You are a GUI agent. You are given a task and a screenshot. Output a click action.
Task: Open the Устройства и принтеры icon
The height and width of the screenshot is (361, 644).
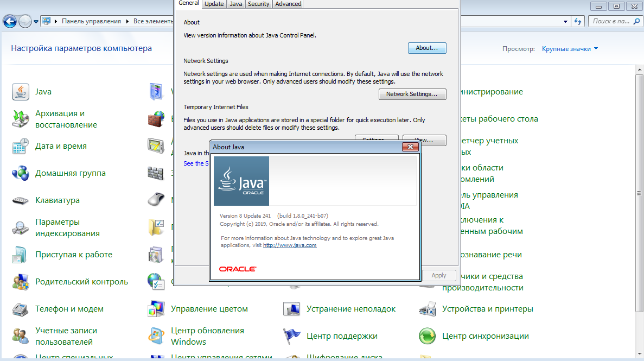427,309
